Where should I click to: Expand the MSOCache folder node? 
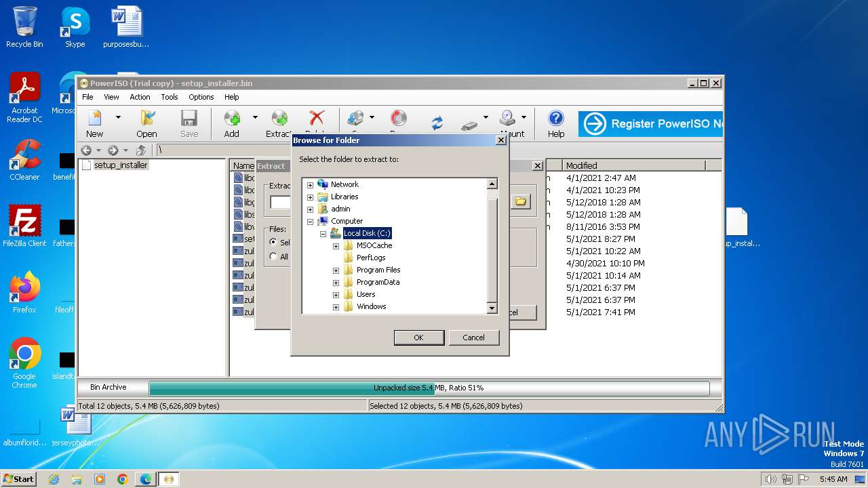tap(336, 245)
